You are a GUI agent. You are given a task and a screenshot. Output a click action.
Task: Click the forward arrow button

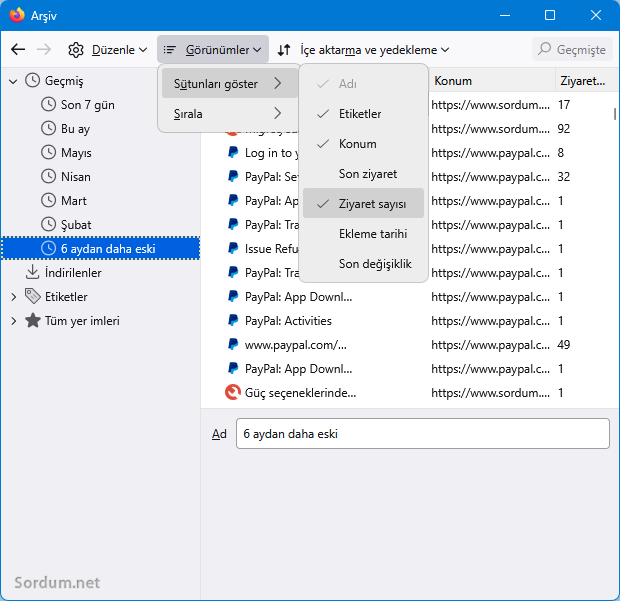click(44, 50)
